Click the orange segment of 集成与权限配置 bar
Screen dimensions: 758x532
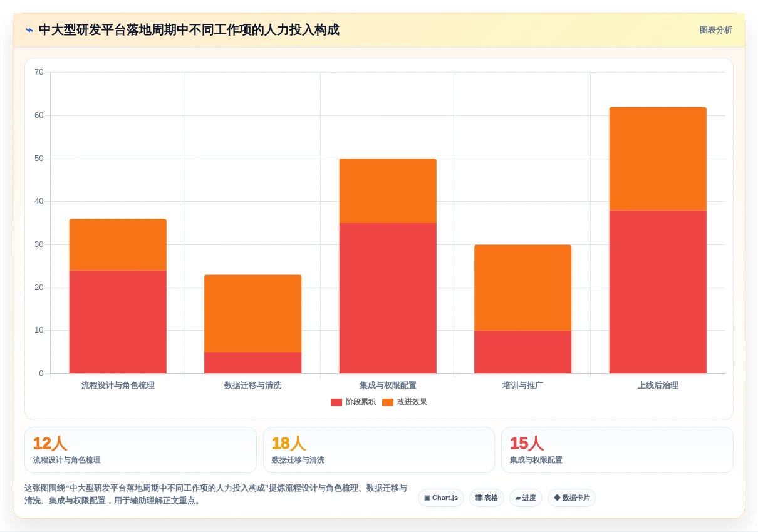click(388, 191)
